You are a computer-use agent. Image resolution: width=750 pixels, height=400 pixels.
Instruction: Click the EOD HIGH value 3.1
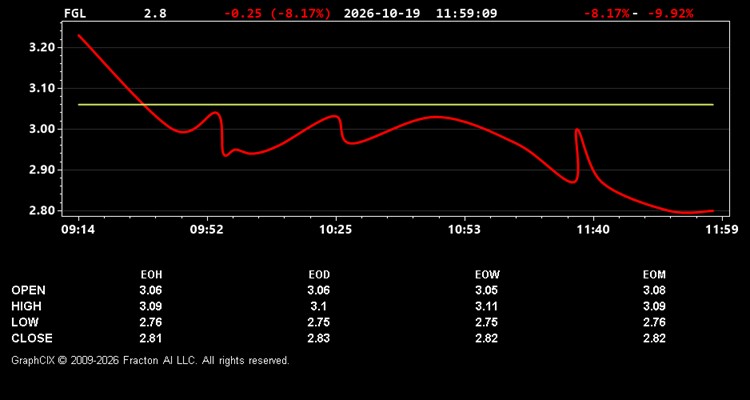(319, 306)
